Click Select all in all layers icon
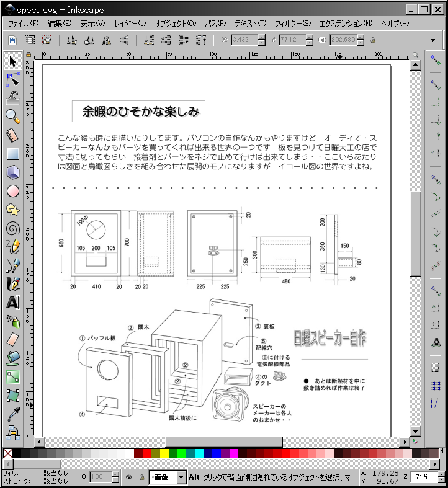Screen dimensions: 448x488 point(30,40)
